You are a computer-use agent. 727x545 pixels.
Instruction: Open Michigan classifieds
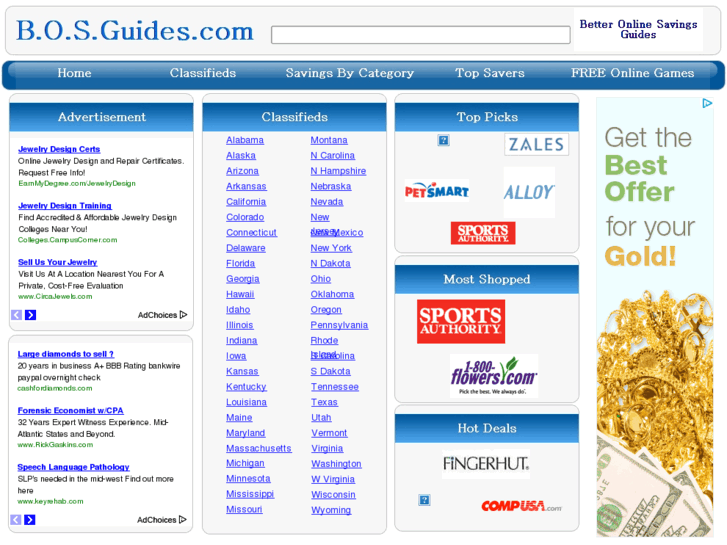[245, 463]
